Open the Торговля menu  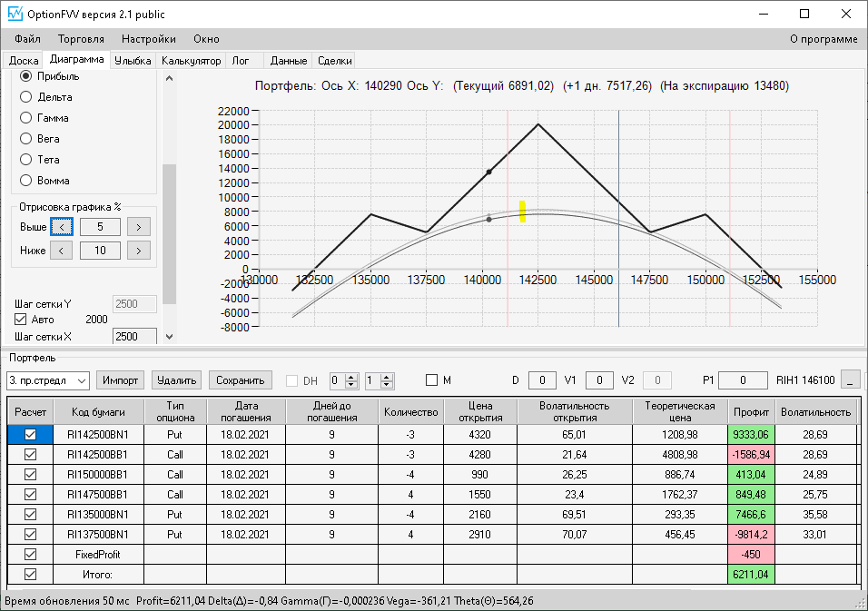81,39
